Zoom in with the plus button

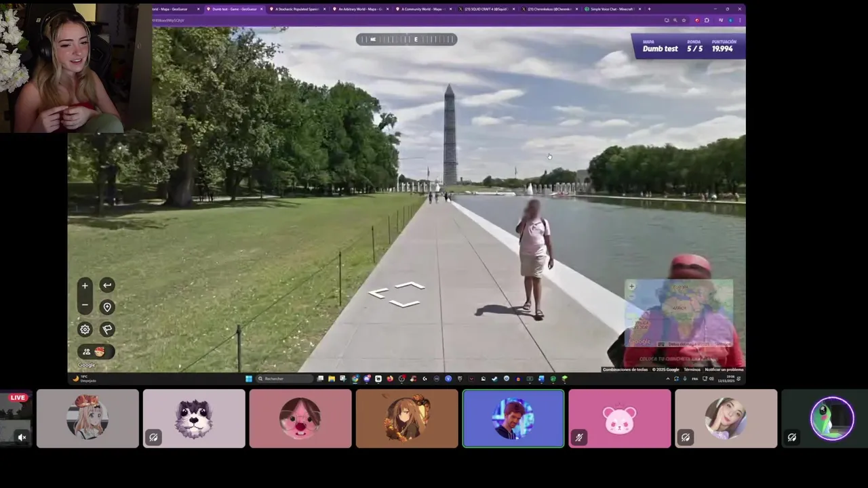pyautogui.click(x=85, y=285)
